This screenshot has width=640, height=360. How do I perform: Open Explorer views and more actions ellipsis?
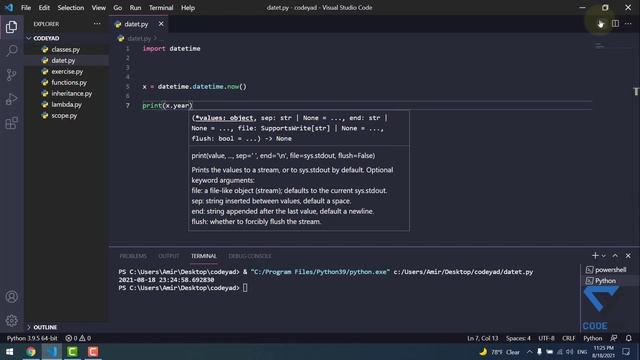(x=97, y=24)
